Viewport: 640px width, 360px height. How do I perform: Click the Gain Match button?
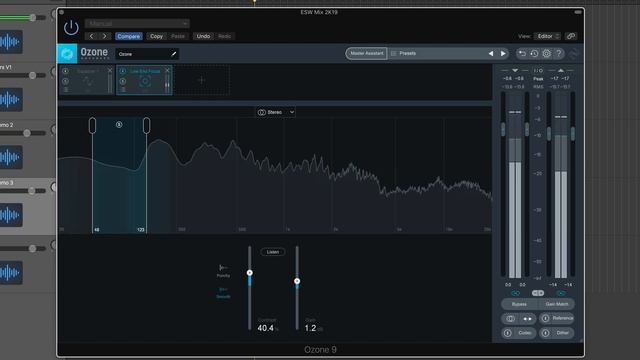(556, 304)
